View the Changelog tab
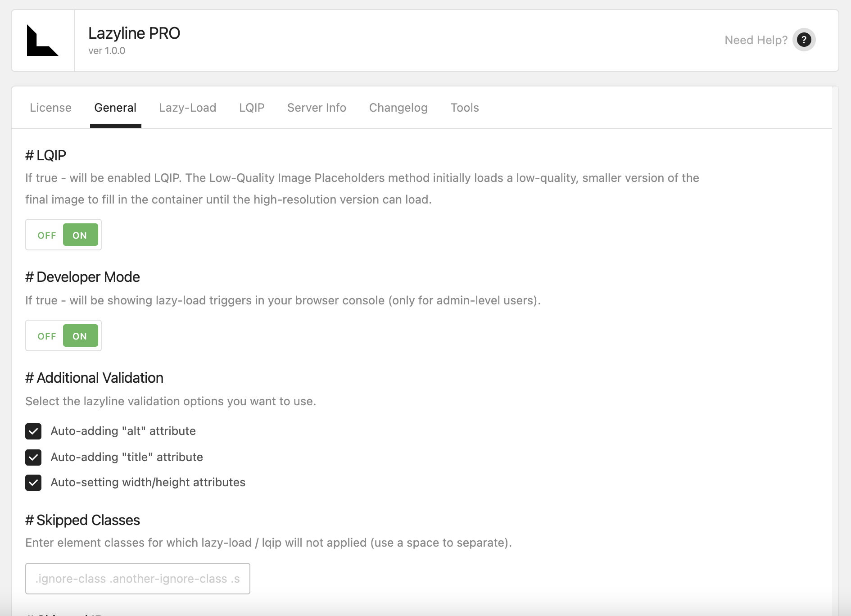 point(398,108)
